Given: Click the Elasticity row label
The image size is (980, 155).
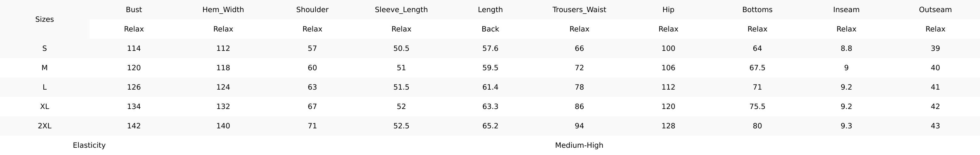Looking at the screenshot, I should click(89, 146).
